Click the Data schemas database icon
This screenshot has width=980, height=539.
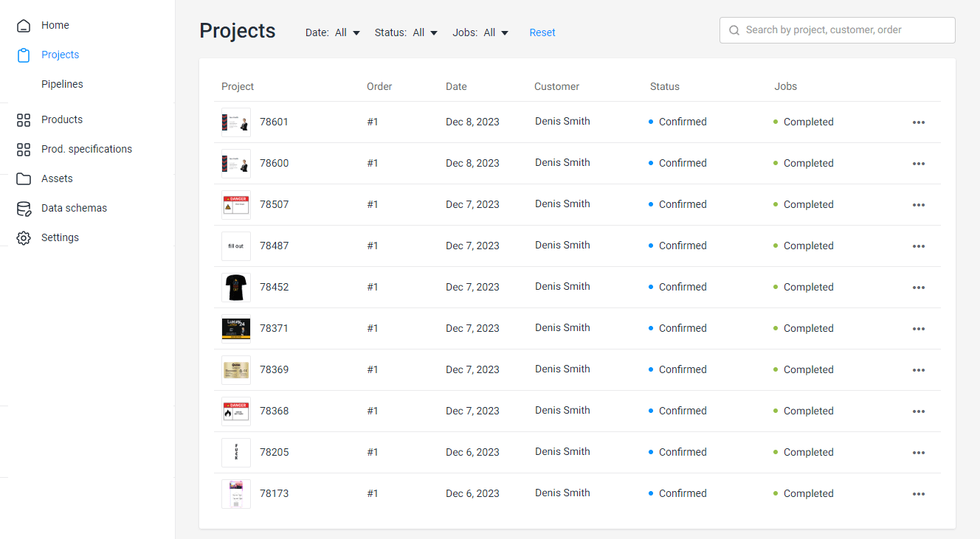tap(24, 208)
